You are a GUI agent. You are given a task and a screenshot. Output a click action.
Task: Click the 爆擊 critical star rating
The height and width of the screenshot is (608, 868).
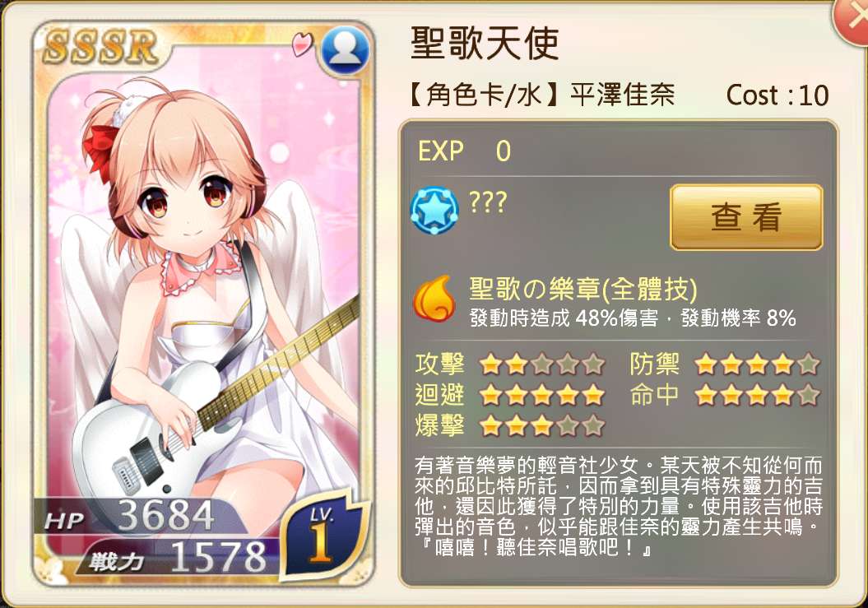point(542,425)
